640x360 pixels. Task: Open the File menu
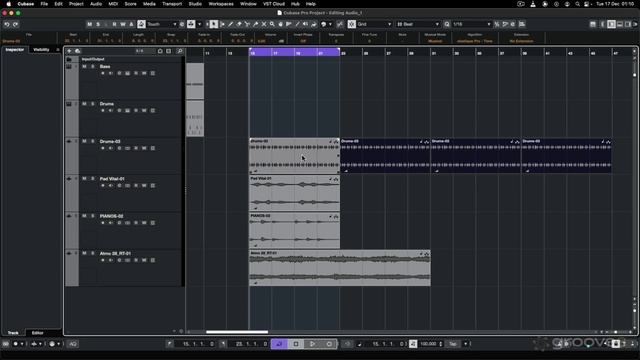(x=44, y=4)
